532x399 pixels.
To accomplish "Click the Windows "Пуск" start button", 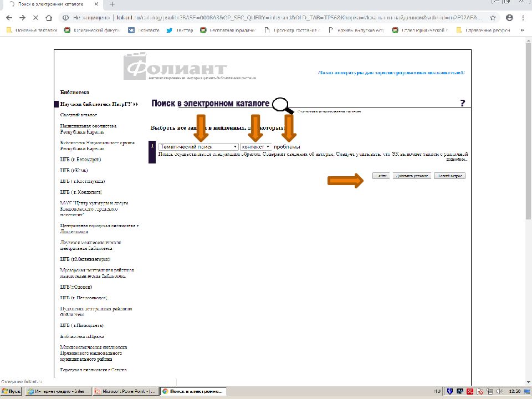I will click(x=11, y=392).
